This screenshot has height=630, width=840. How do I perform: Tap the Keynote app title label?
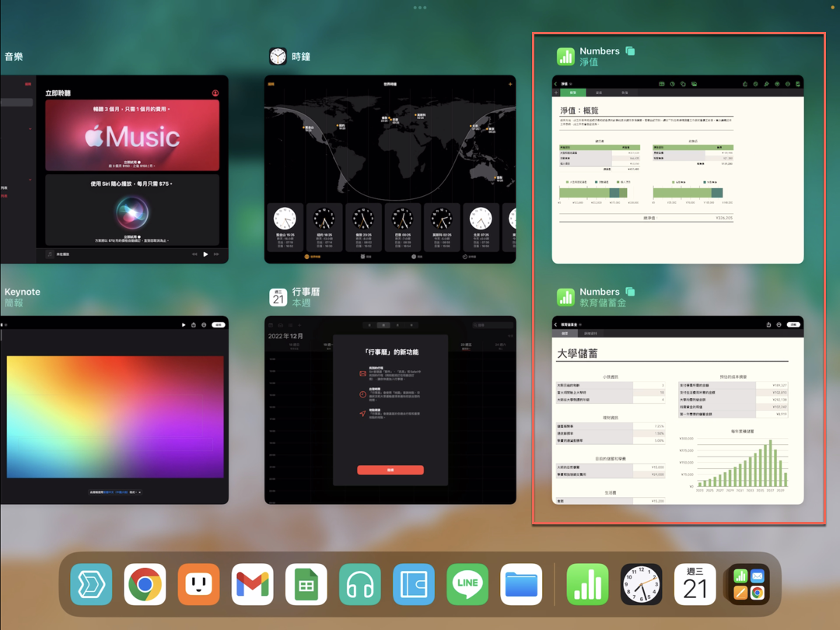click(23, 292)
